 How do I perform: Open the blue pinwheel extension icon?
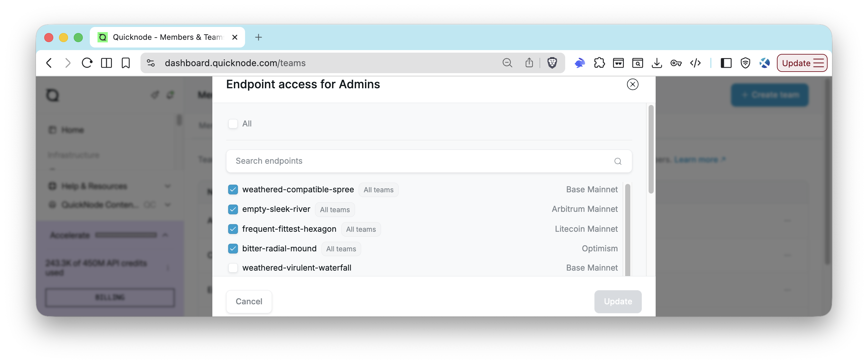(x=765, y=63)
